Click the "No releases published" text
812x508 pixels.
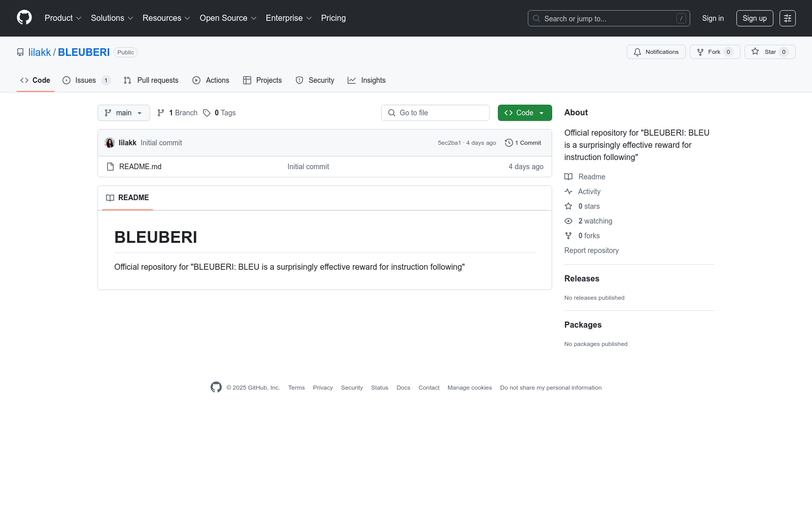pyautogui.click(x=594, y=298)
